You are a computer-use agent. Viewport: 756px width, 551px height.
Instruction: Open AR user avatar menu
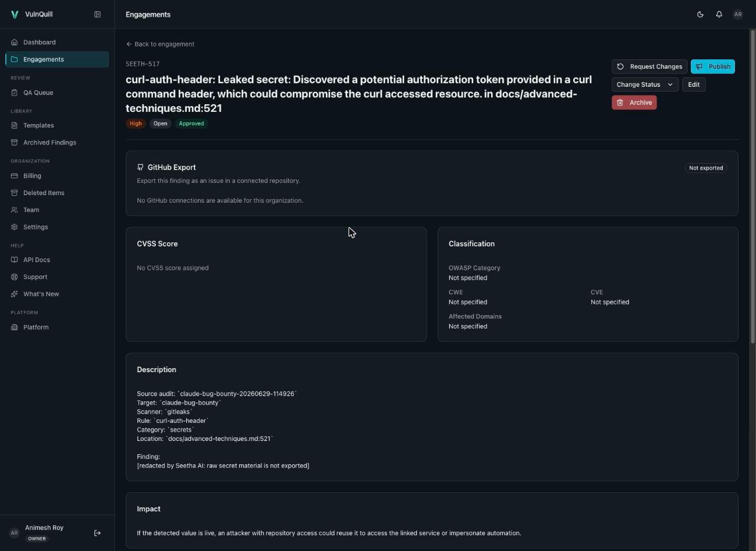coord(738,15)
